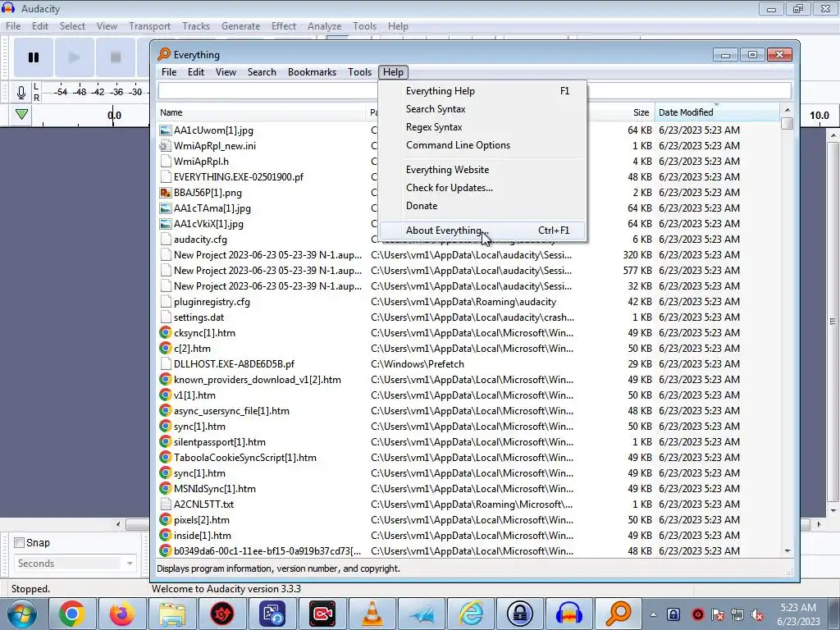The height and width of the screenshot is (630, 840).
Task: Select Command Line Options menu entry
Action: (482, 145)
